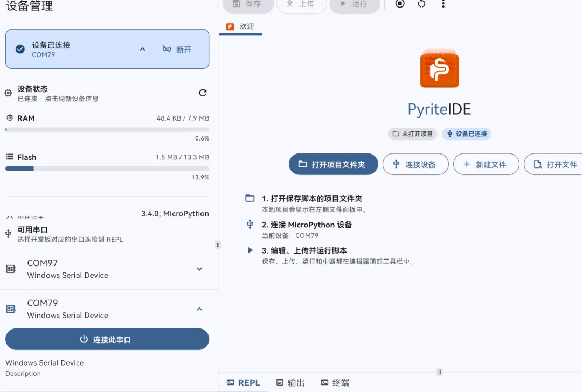The height and width of the screenshot is (392, 582).
Task: Click the 设备状态 chip icon
Action: 8,93
